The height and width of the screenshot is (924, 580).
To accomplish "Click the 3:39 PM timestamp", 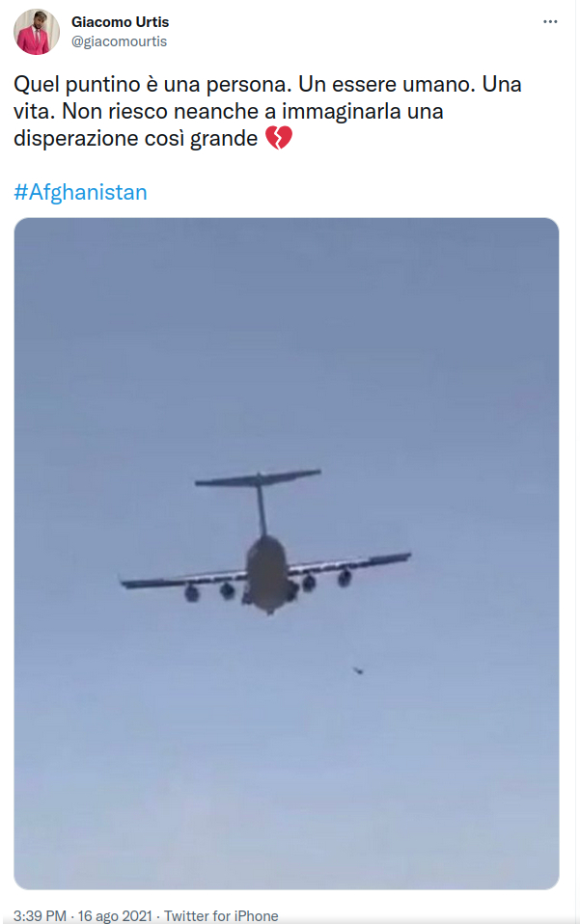I will pos(40,915).
